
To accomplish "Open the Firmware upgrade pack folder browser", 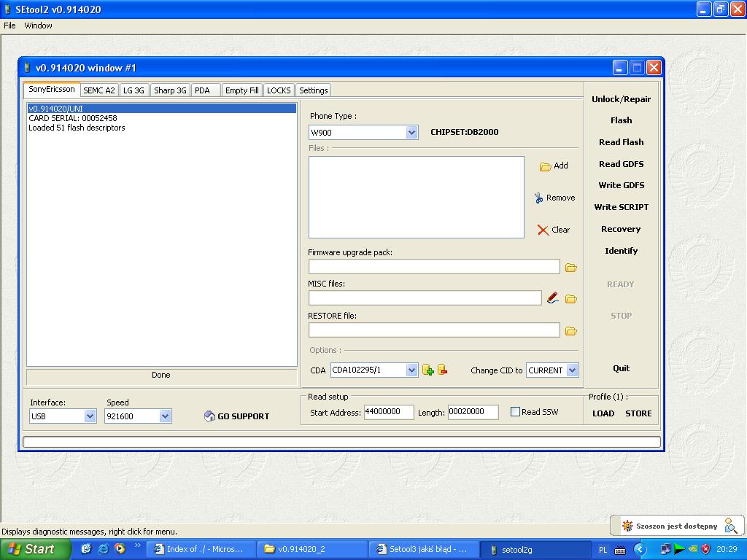I will pos(571,267).
